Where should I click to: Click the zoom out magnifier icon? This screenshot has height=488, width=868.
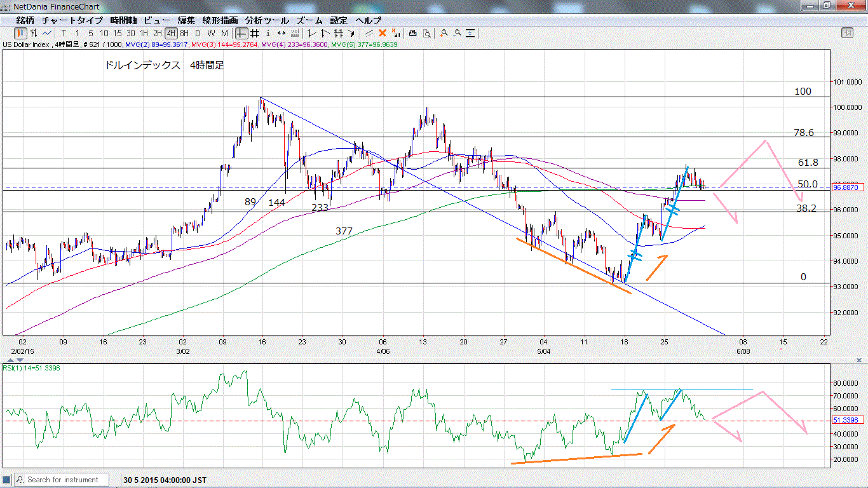pos(457,33)
